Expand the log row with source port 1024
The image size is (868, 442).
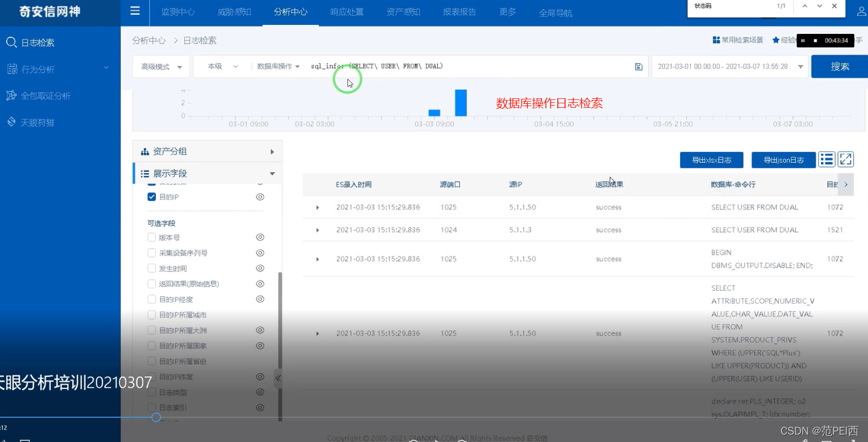(318, 230)
